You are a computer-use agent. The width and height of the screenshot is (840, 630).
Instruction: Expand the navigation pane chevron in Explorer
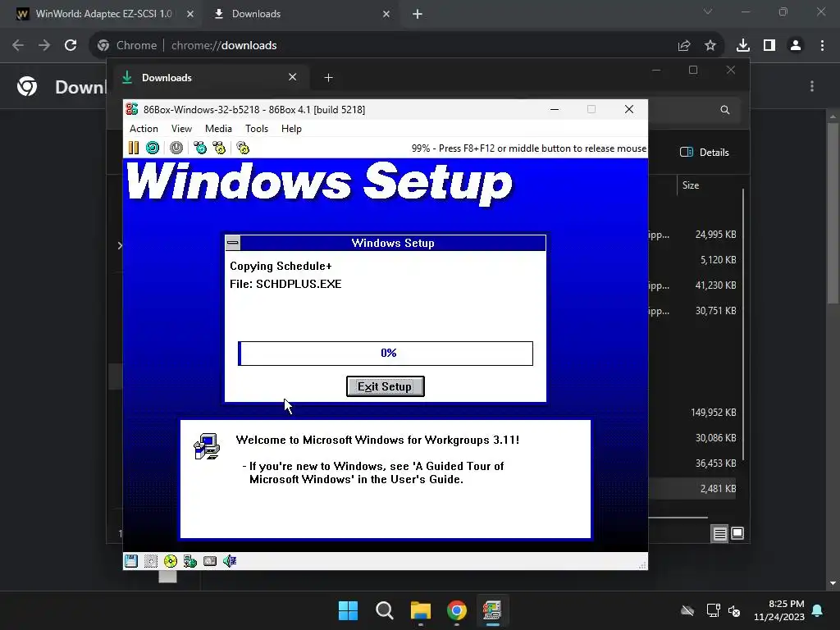pyautogui.click(x=120, y=245)
